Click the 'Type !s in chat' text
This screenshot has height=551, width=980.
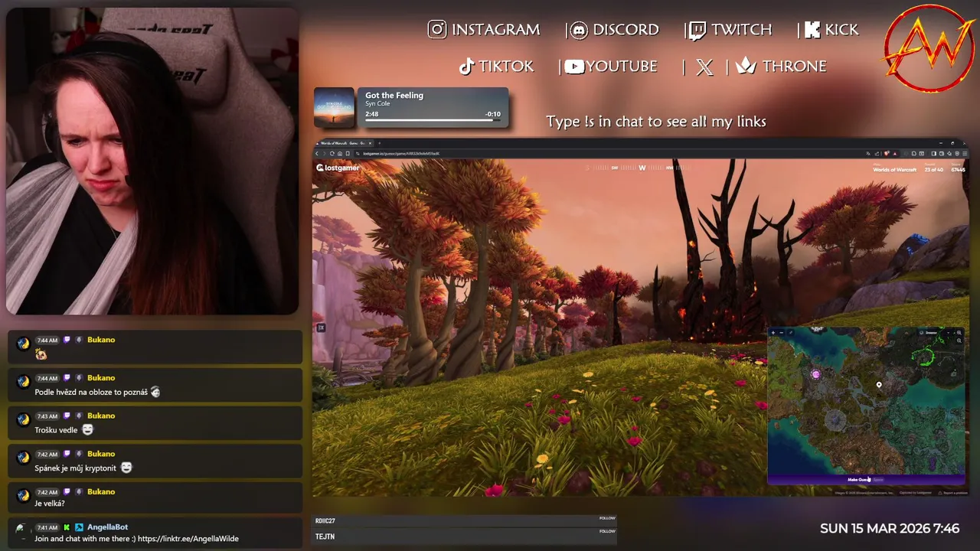pyautogui.click(x=656, y=122)
